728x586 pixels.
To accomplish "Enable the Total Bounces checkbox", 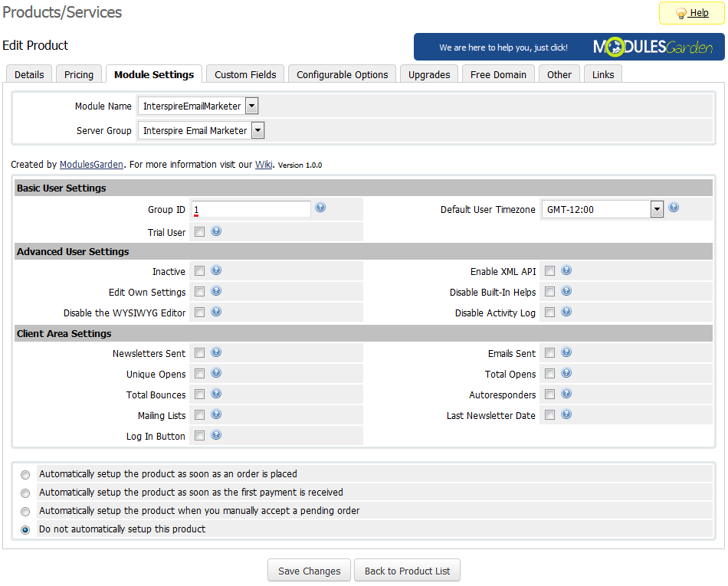I will [200, 394].
